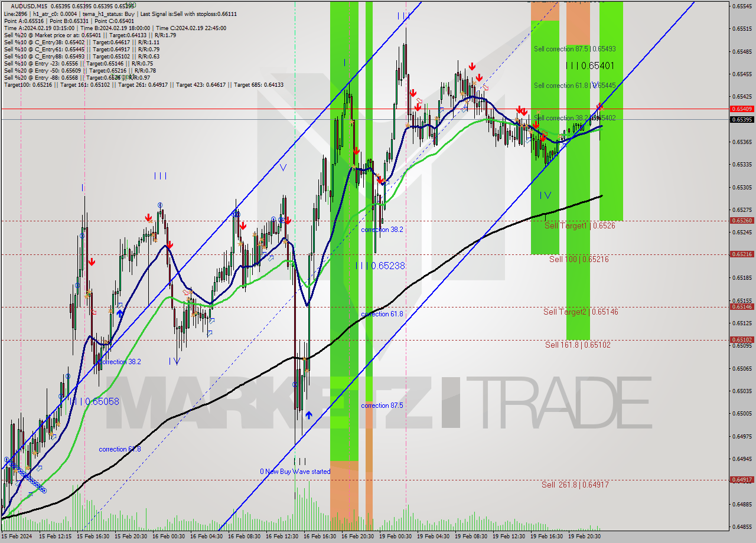Image resolution: width=756 pixels, height=543 pixels.
Task: Click the '19 Feb 00:30' time axis label
Action: pyautogui.click(x=395, y=537)
